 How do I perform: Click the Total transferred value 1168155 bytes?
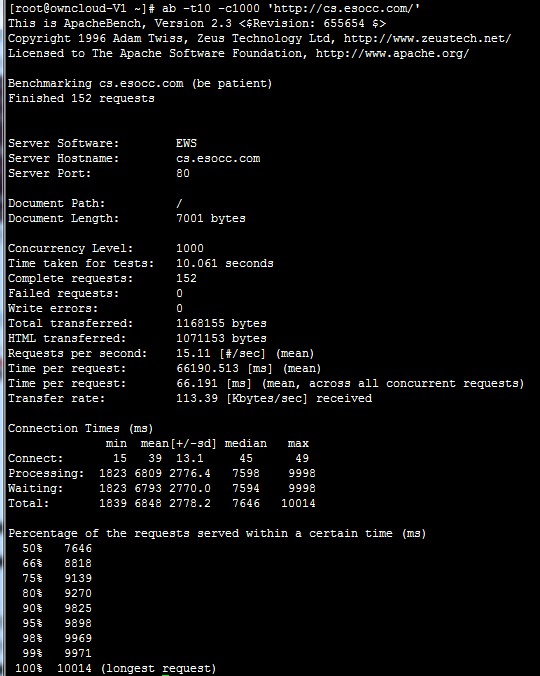click(x=221, y=323)
